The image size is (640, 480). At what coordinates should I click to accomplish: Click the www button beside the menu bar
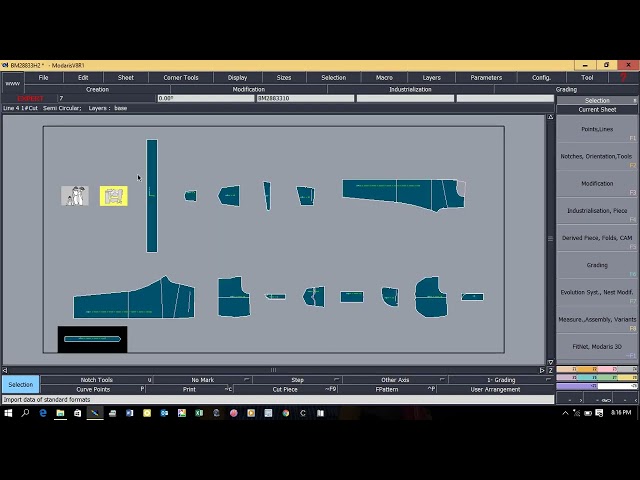[x=13, y=83]
